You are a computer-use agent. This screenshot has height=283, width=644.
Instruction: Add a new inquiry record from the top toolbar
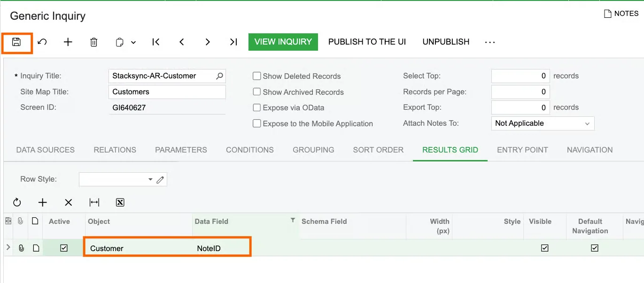68,42
